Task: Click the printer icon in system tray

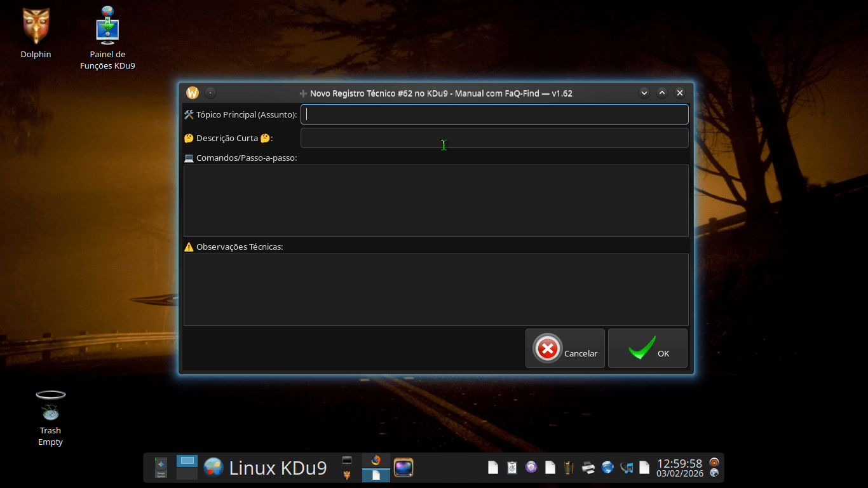Action: click(x=588, y=468)
